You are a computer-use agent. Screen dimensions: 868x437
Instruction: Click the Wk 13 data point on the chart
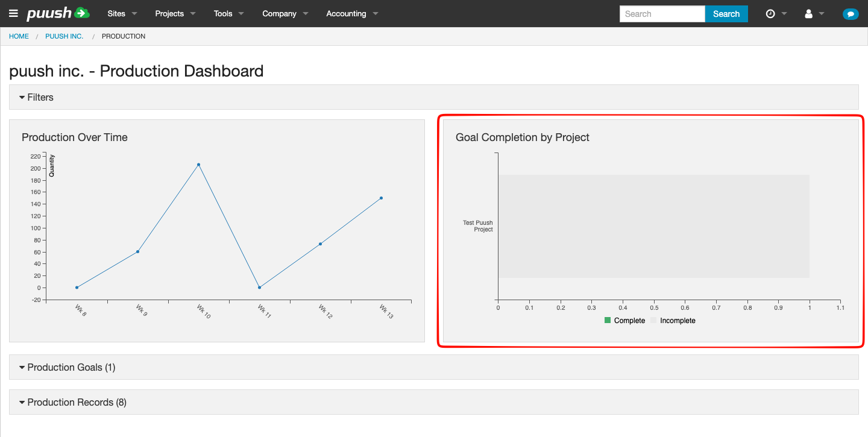click(x=380, y=197)
